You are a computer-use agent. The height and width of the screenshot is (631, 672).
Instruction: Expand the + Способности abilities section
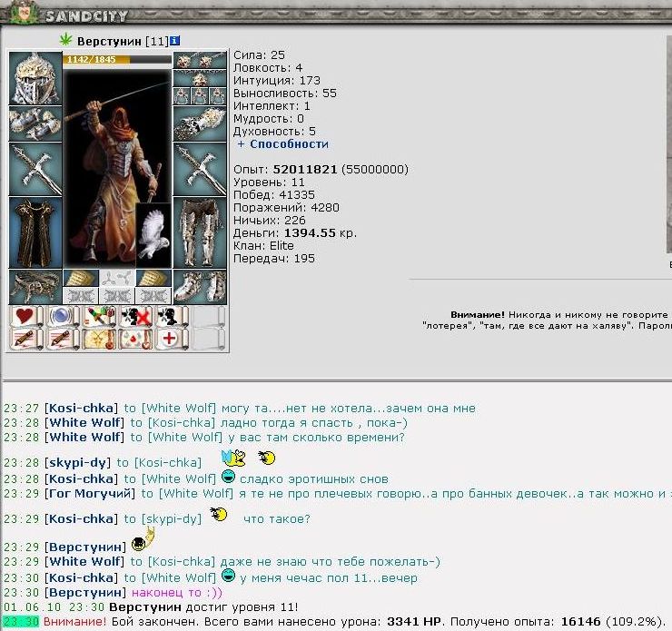coord(282,144)
